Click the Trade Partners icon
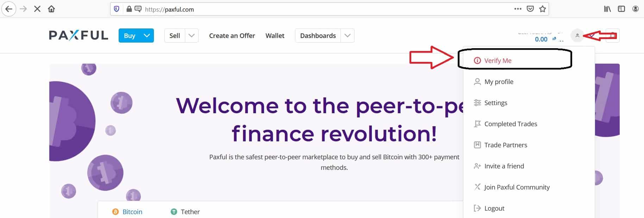The image size is (644, 218). pos(477,145)
